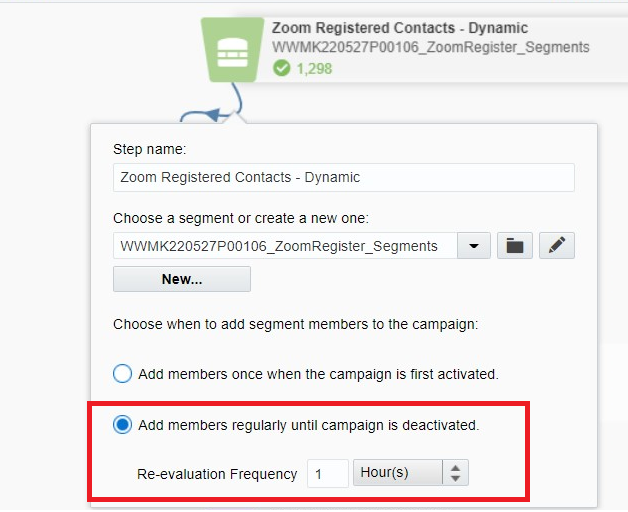Screen dimensions: 628x512
Task: Click the segment name combo box field
Action: click(285, 246)
